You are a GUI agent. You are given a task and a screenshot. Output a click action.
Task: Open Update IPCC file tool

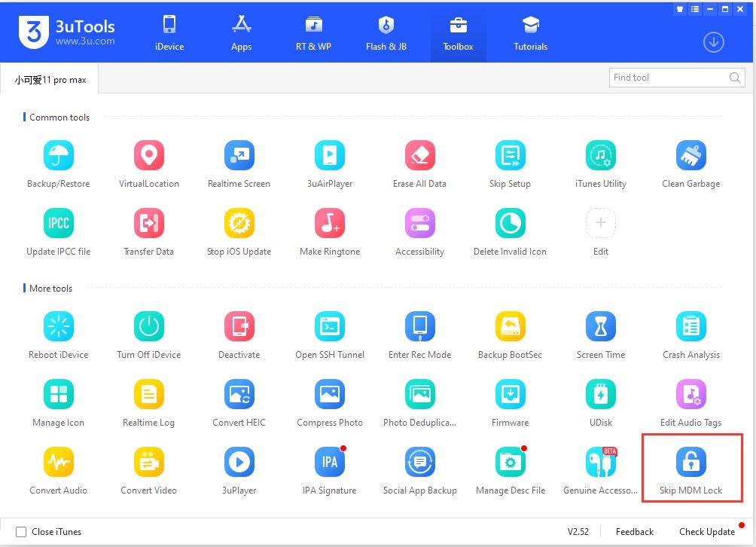[58, 232]
